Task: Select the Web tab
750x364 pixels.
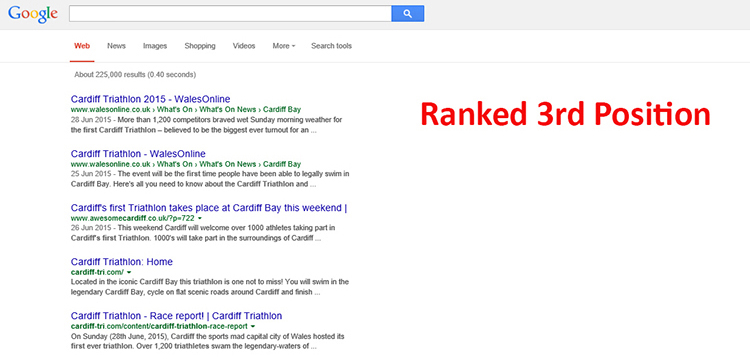Action: [82, 46]
